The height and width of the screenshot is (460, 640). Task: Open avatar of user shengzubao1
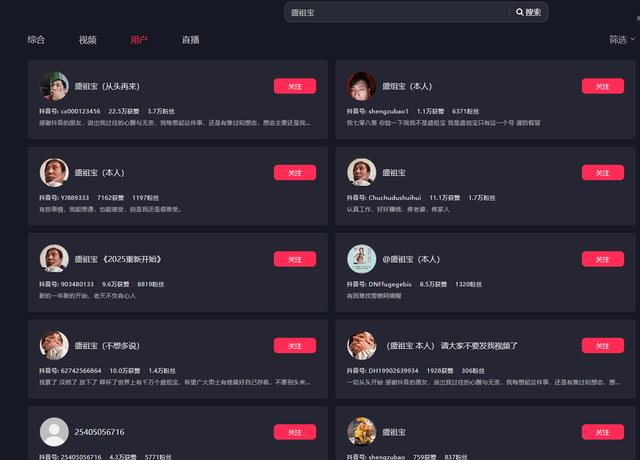pos(362,86)
